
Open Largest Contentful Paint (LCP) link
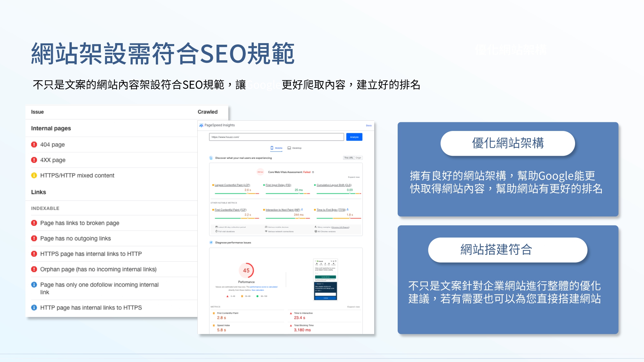[232, 185]
